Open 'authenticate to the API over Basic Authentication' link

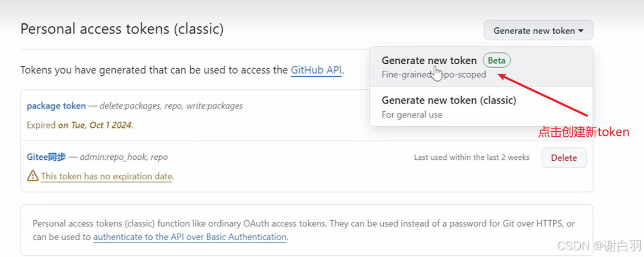(x=190, y=237)
